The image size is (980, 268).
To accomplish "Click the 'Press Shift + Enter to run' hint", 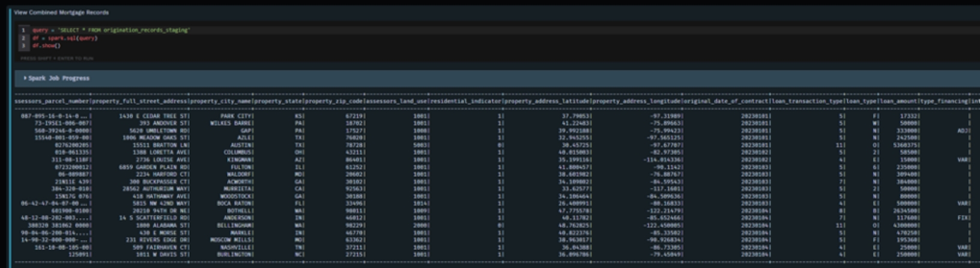I will click(57, 58).
